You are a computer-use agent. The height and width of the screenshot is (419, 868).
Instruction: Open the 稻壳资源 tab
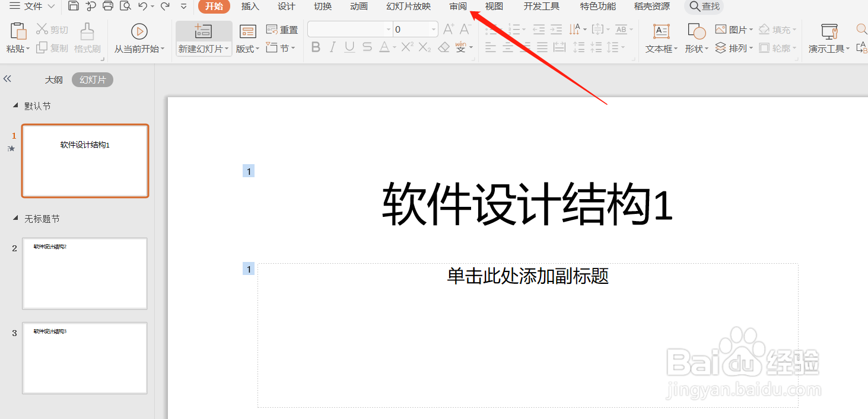pyautogui.click(x=652, y=7)
